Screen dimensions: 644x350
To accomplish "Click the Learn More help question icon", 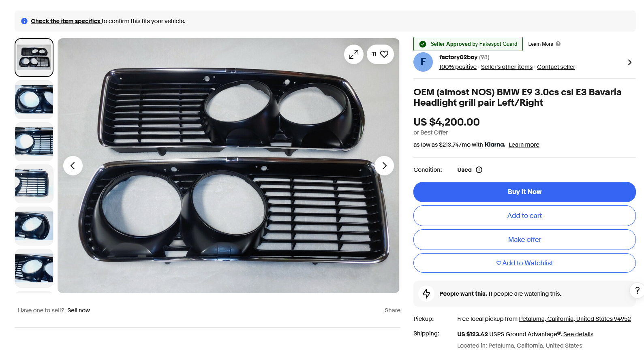I will pos(558,44).
